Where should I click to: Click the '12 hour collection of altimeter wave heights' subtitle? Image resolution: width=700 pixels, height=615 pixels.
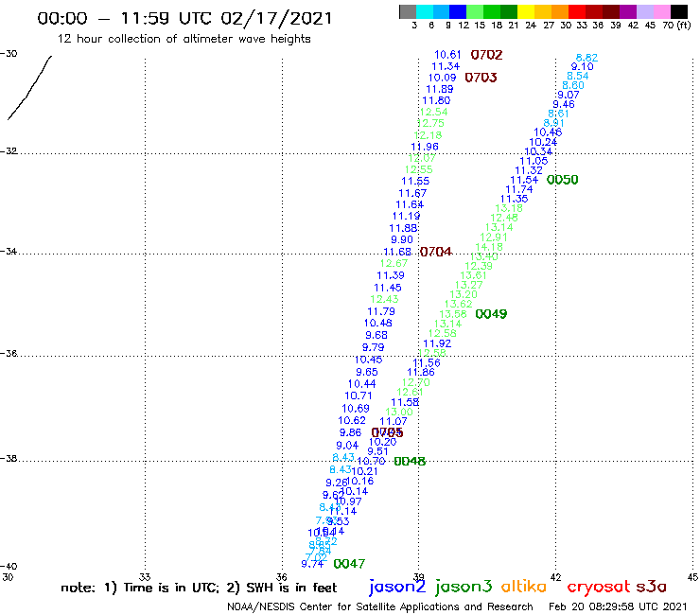pos(184,39)
